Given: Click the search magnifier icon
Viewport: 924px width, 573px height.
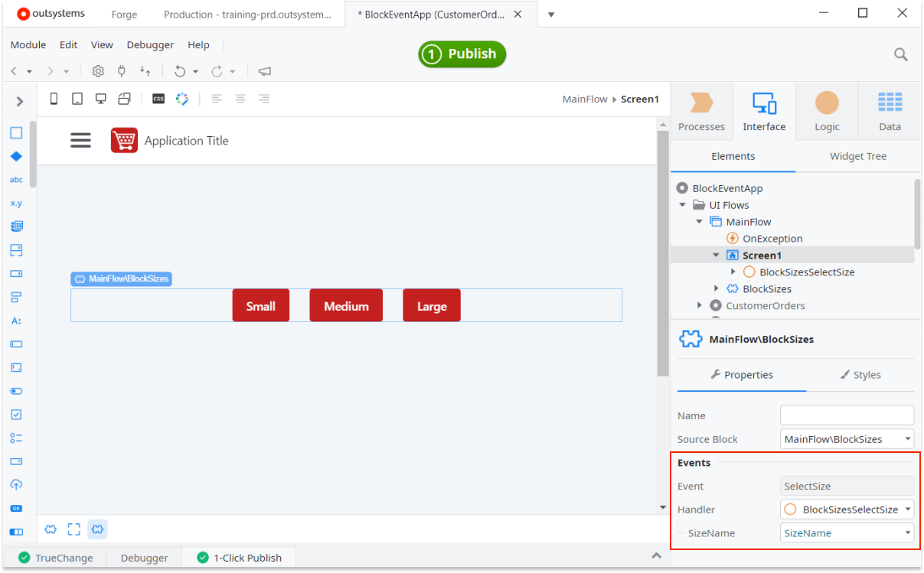Looking at the screenshot, I should click(x=901, y=54).
